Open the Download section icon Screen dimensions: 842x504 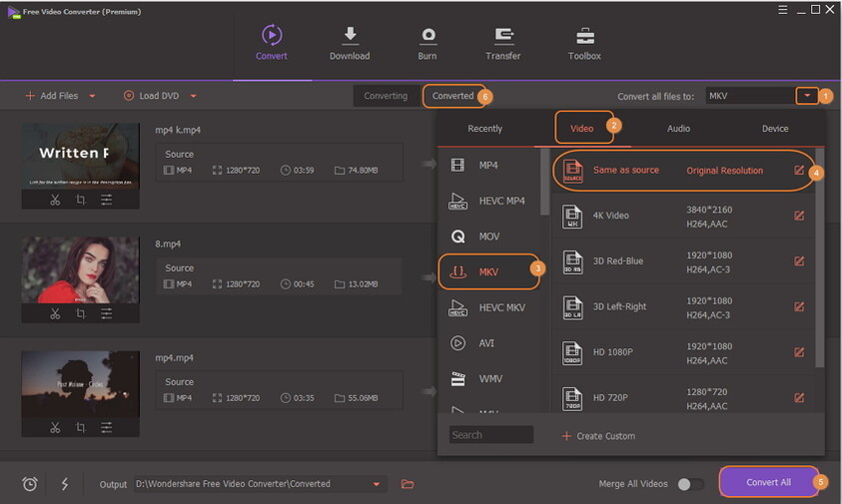pos(350,42)
